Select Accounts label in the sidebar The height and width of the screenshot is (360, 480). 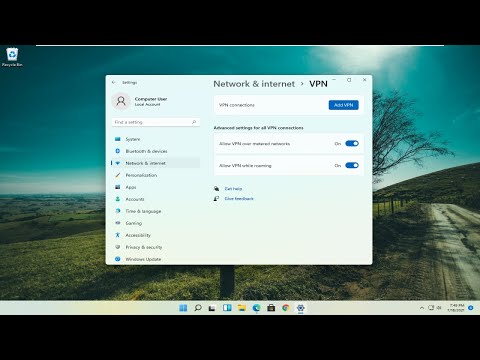click(135, 199)
